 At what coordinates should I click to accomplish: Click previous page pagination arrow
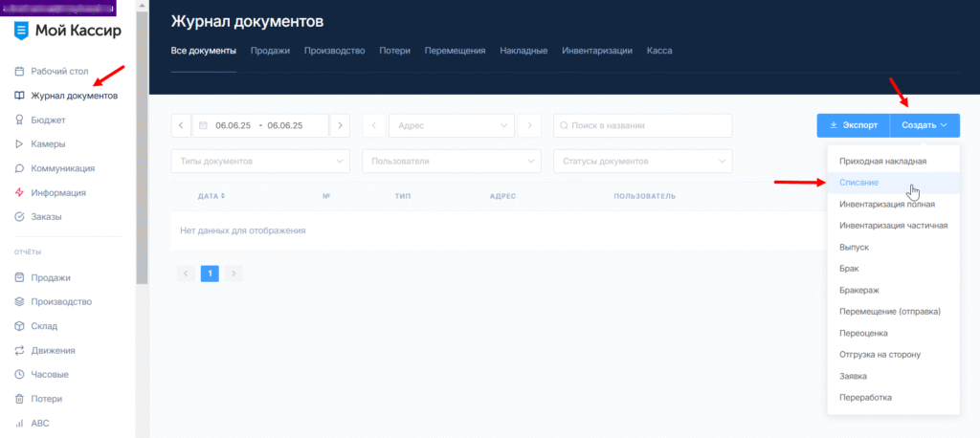(x=186, y=274)
